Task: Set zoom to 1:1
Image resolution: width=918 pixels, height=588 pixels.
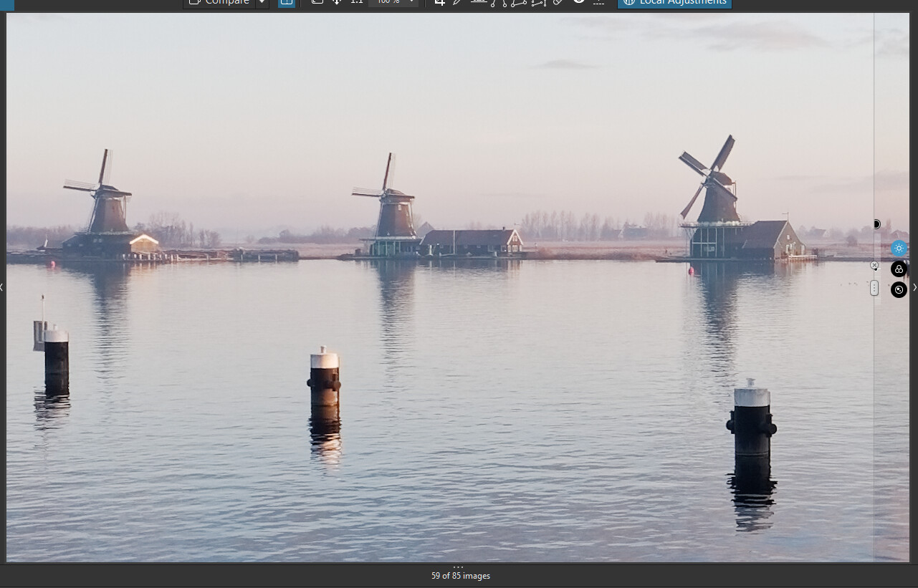Action: (356, 2)
